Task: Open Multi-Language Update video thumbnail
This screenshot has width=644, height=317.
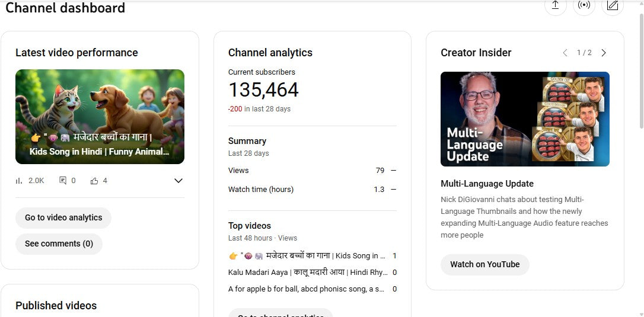Action: [x=525, y=119]
